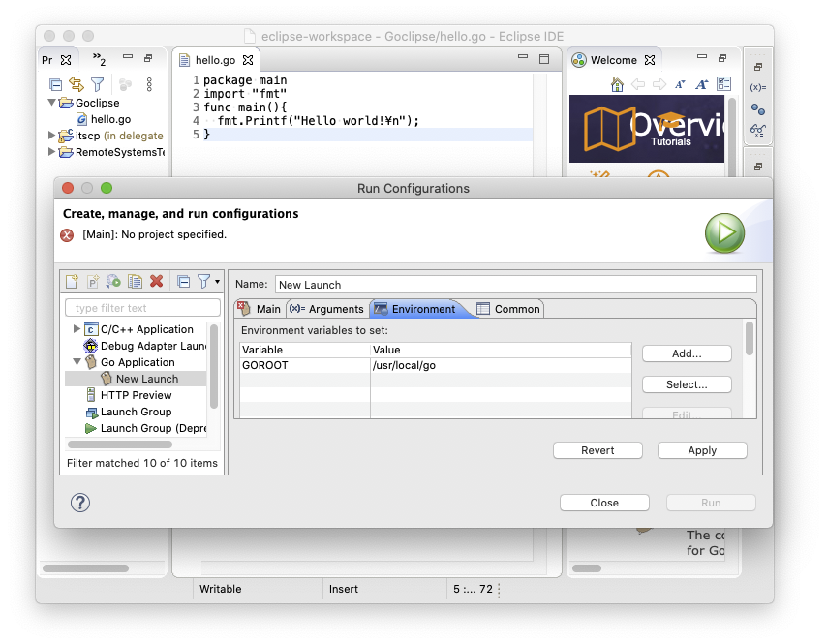
Task: Collapse all launch configuration tree items
Action: (x=183, y=282)
